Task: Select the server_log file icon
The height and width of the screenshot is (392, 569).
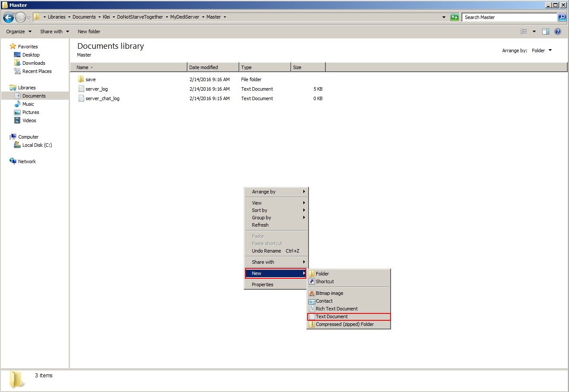Action: pos(81,89)
